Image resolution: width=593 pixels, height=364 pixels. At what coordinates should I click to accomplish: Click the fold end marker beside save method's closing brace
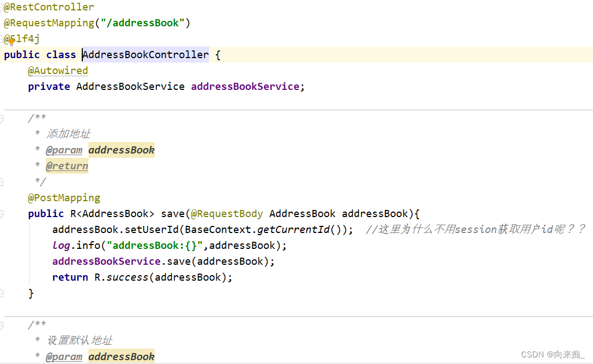click(x=2, y=293)
